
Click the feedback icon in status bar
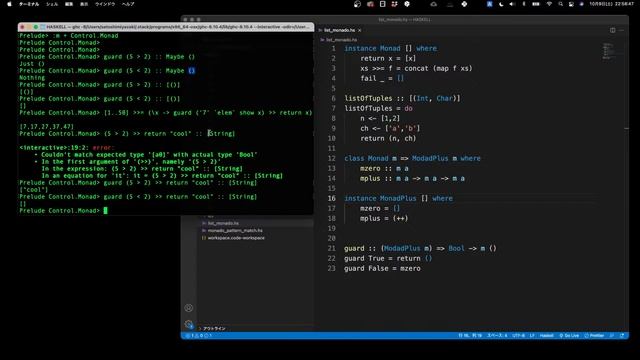click(x=611, y=336)
